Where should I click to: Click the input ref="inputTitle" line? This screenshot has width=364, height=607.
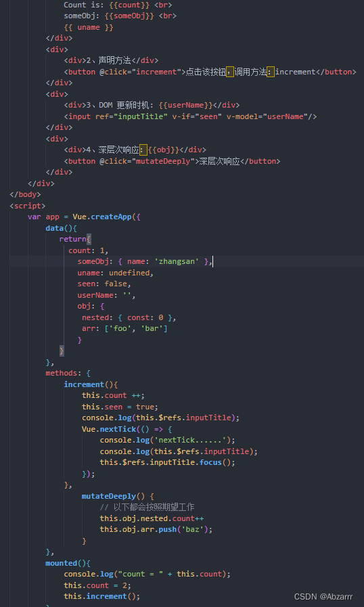point(191,116)
